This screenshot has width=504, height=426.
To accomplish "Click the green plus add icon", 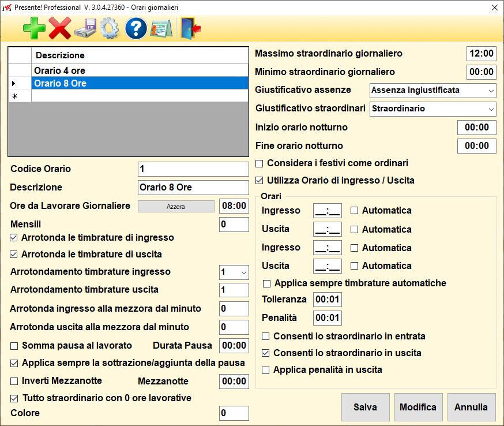I will point(35,28).
